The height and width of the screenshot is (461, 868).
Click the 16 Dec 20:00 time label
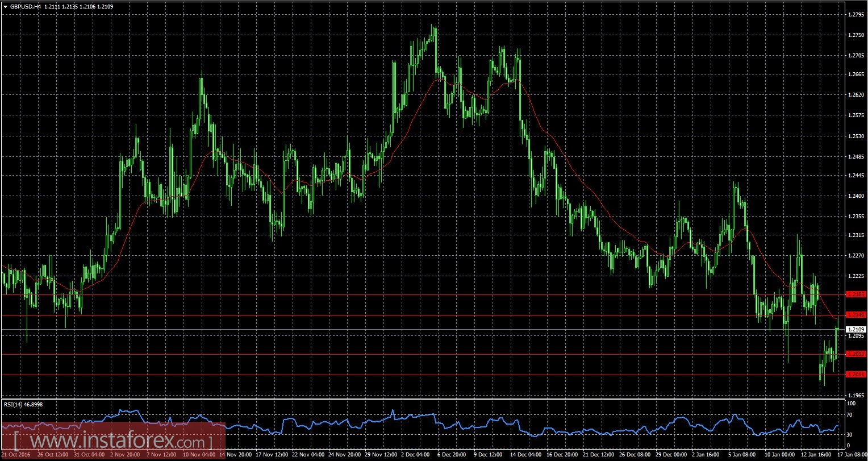pyautogui.click(x=564, y=455)
